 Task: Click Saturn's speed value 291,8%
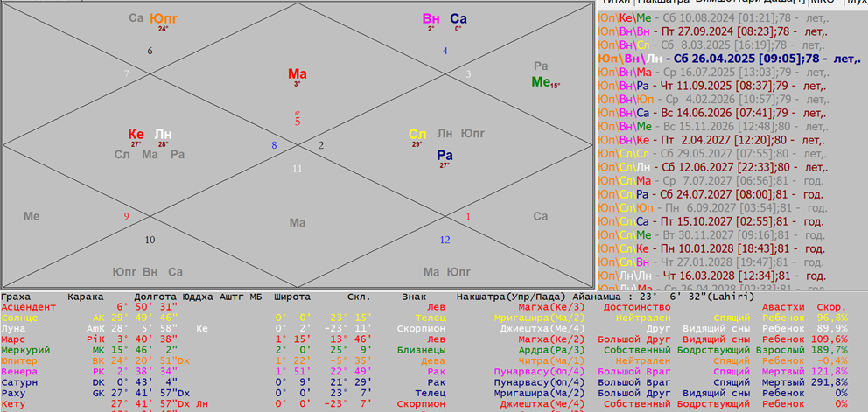831,382
